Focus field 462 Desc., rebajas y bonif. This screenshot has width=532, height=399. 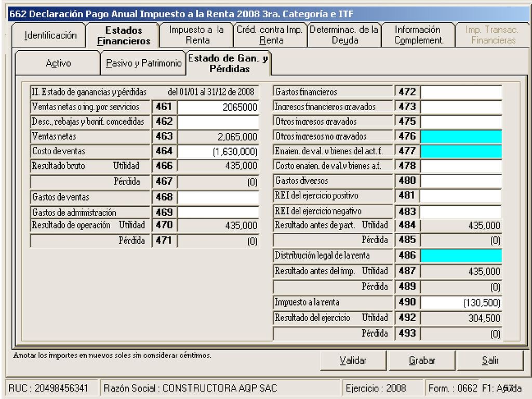[218, 122]
